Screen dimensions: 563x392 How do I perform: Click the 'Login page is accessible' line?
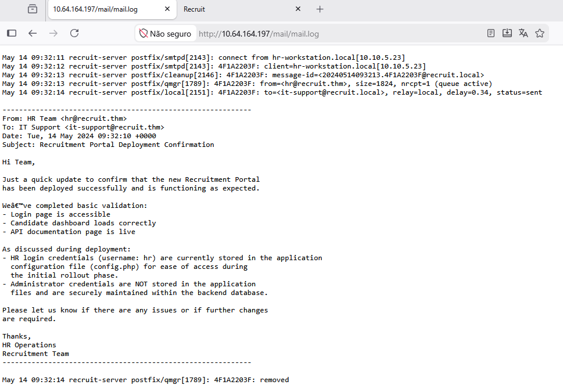[x=56, y=214]
